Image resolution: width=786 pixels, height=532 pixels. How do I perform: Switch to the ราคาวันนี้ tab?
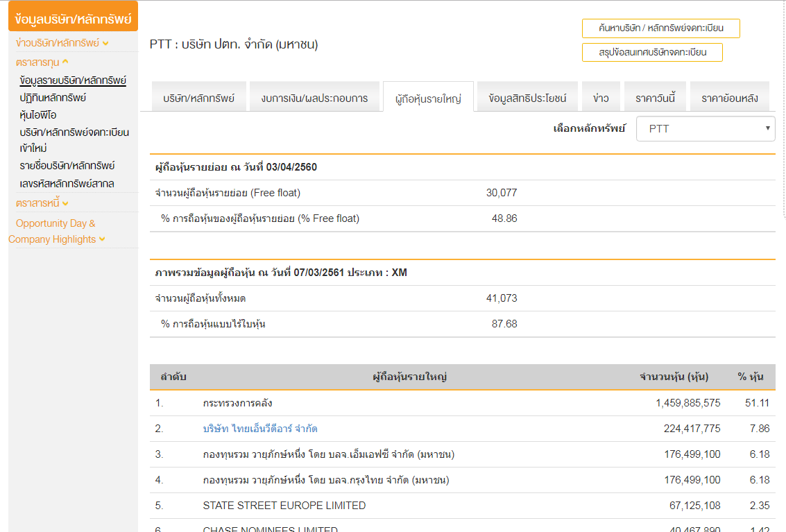tap(655, 98)
